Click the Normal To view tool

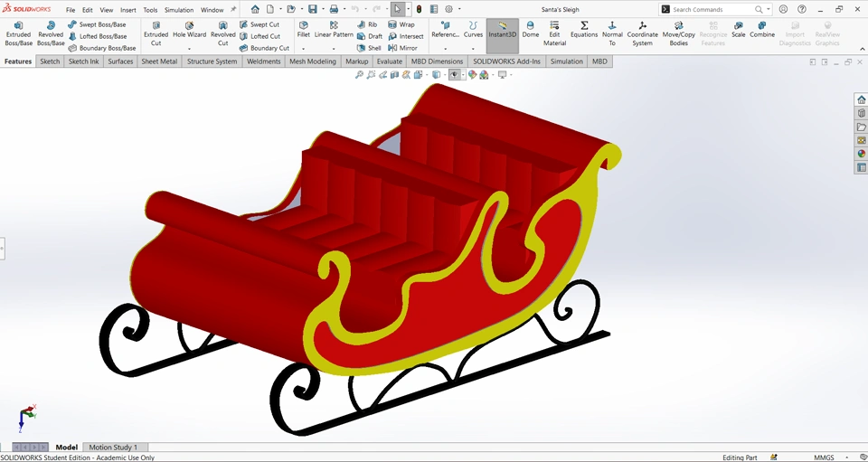point(612,33)
